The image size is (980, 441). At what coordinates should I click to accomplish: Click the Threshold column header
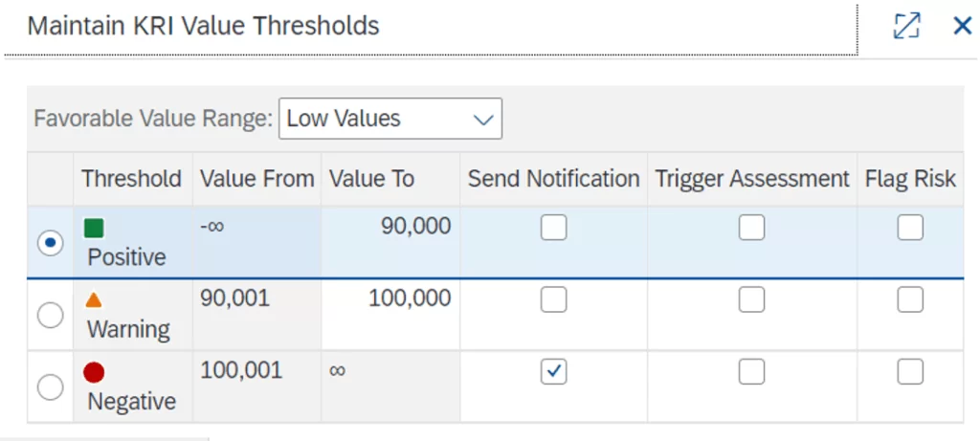point(131,179)
